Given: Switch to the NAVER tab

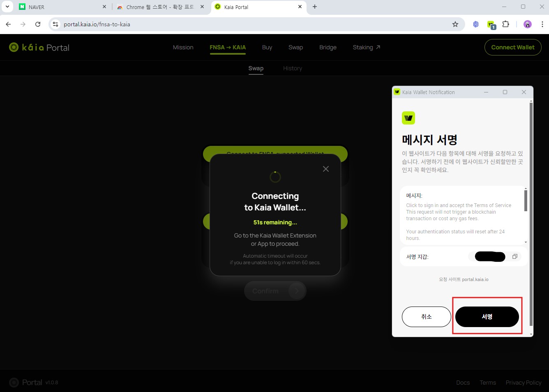Looking at the screenshot, I should 63,7.
